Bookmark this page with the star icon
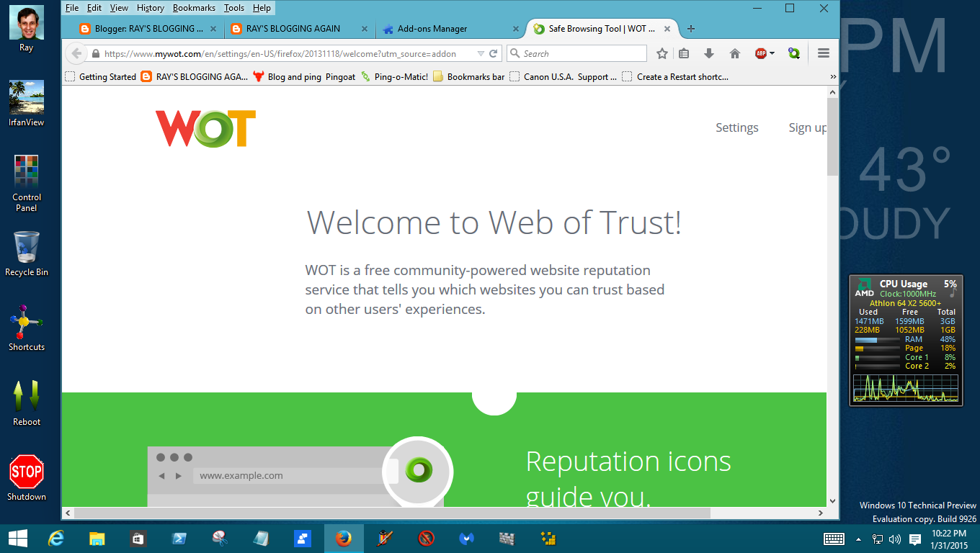Viewport: 980px width, 553px height. coord(662,53)
